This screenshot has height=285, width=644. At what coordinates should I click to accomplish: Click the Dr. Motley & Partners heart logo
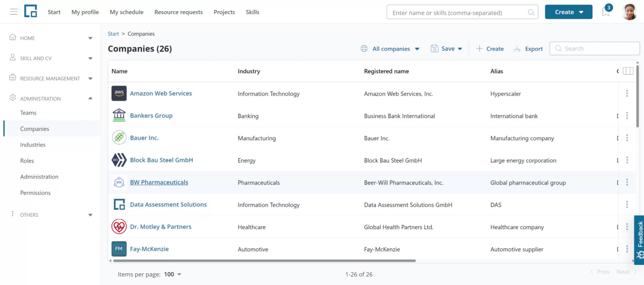(119, 226)
